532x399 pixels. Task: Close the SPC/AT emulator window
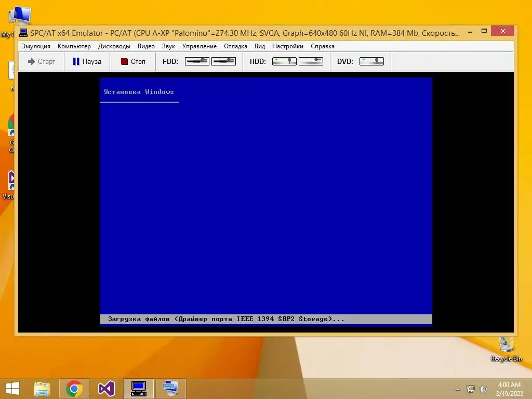(503, 31)
